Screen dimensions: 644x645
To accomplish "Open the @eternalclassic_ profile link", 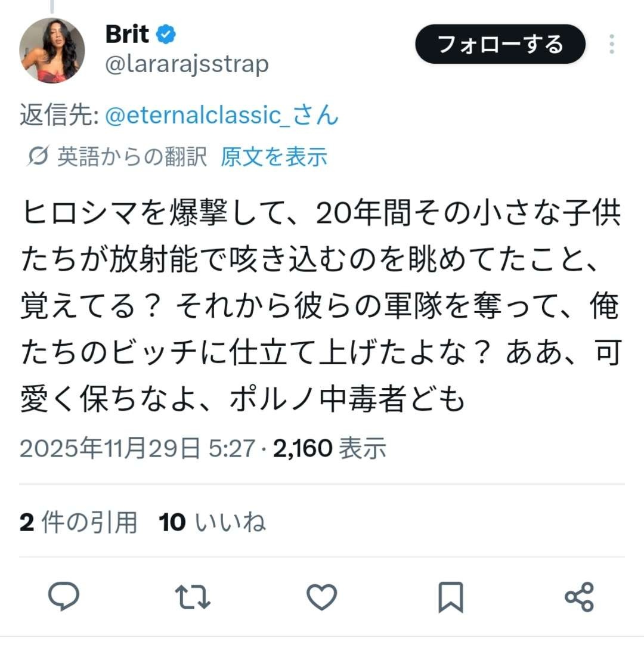I will 221,115.
